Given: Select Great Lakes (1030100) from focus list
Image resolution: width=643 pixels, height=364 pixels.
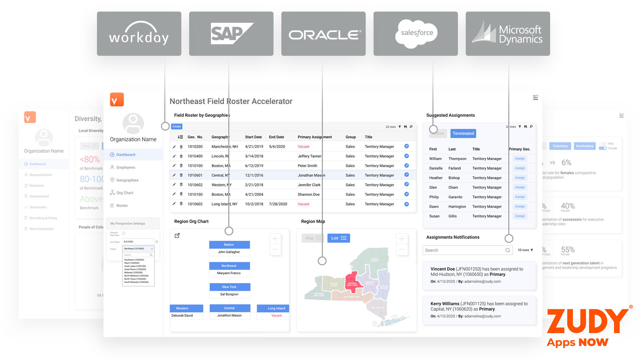Looking at the screenshot, I should coord(135,266).
